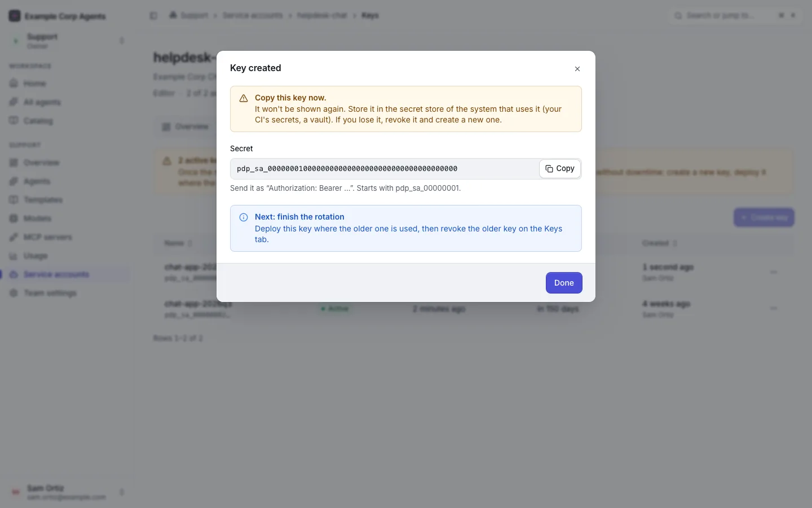The height and width of the screenshot is (508, 812).
Task: Open the Sam Ortiz account menu
Action: pyautogui.click(x=68, y=492)
